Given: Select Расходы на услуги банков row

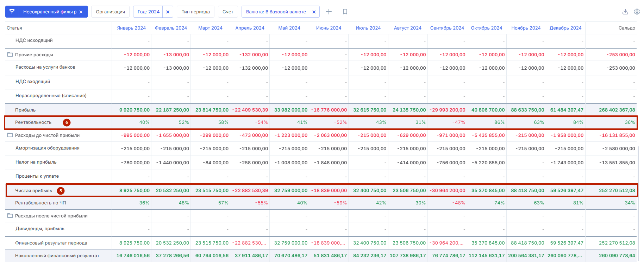Looking at the screenshot, I should tap(45, 67).
